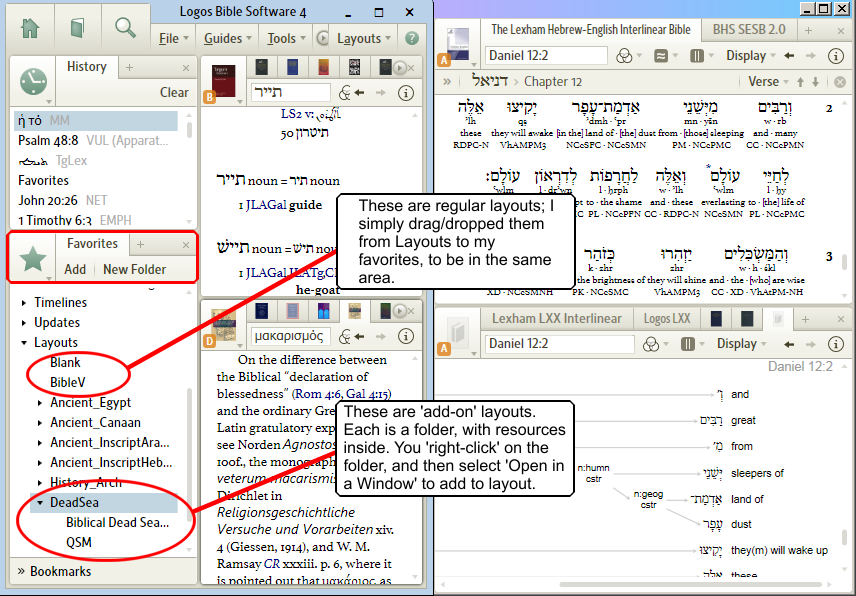Follow the Rom 4:6 reference link
The height and width of the screenshot is (596, 856).
pos(318,394)
